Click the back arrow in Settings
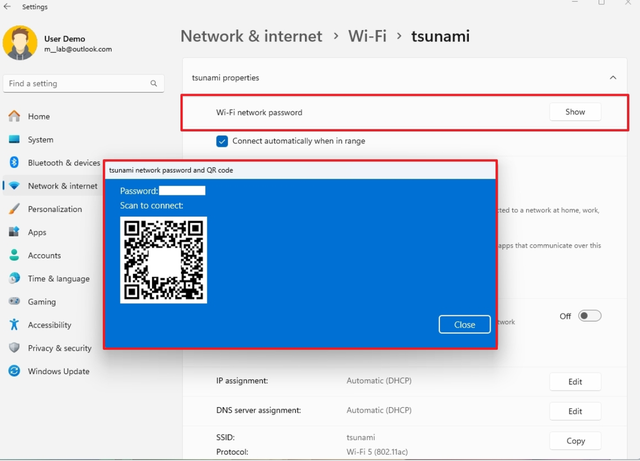This screenshot has height=461, width=640. [7, 7]
